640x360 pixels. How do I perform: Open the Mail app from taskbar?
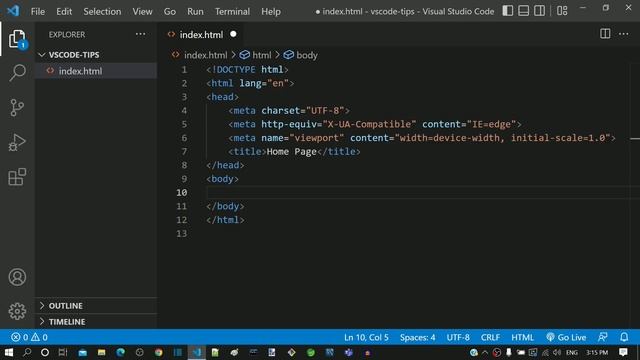pos(83,352)
